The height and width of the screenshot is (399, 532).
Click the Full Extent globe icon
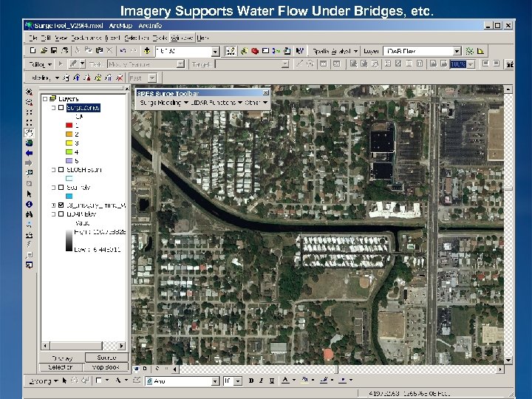29,143
